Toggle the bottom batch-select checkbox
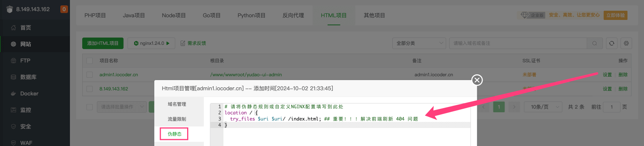 [x=90, y=107]
